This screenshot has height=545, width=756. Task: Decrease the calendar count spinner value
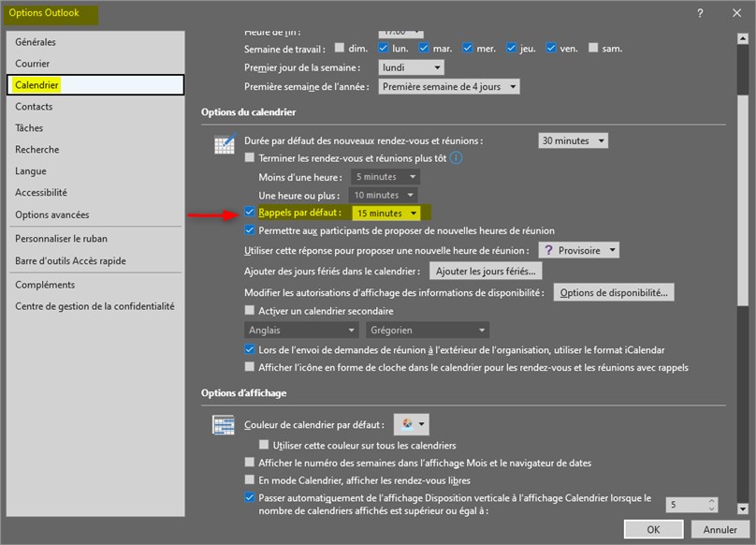pyautogui.click(x=712, y=508)
